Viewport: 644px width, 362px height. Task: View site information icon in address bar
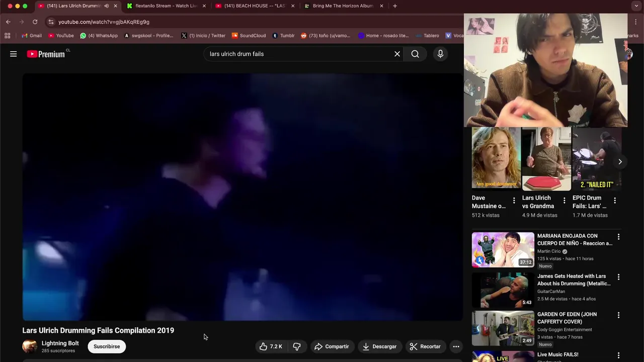[x=51, y=22]
